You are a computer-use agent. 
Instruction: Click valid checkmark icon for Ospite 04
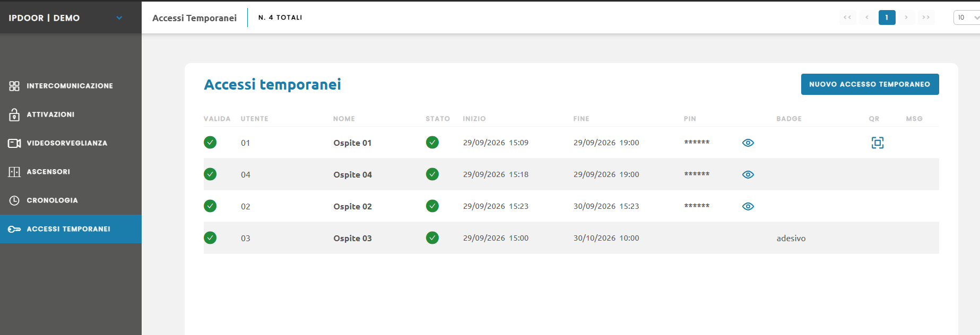pos(210,174)
